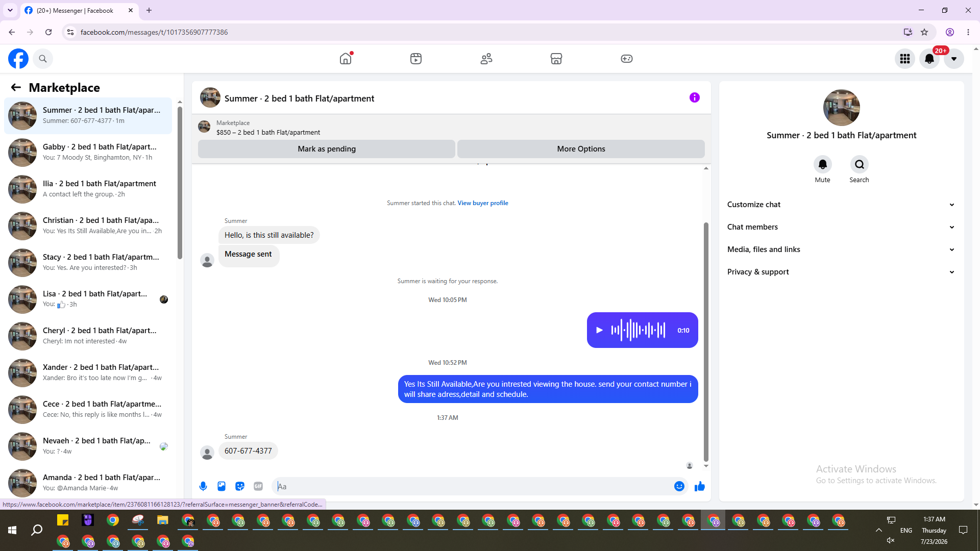Open the Friends tab icon
The width and height of the screenshot is (980, 551).
tap(486, 59)
